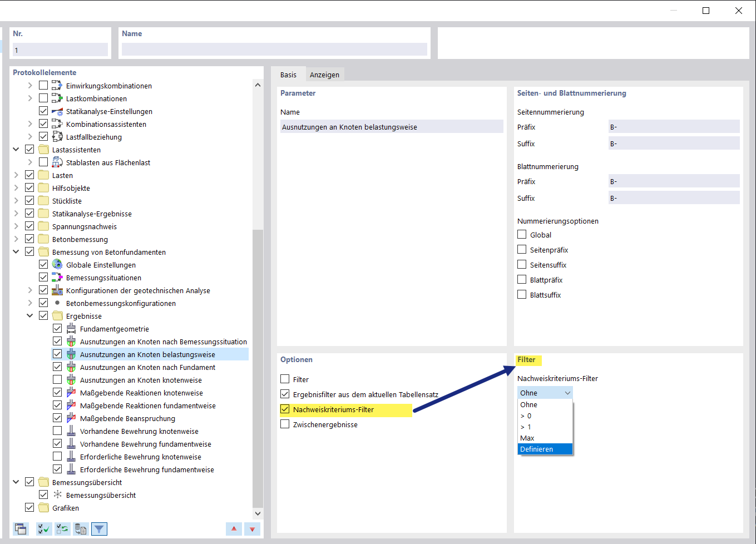
Task: Click the Lastkombinationen icon
Action: click(x=57, y=98)
